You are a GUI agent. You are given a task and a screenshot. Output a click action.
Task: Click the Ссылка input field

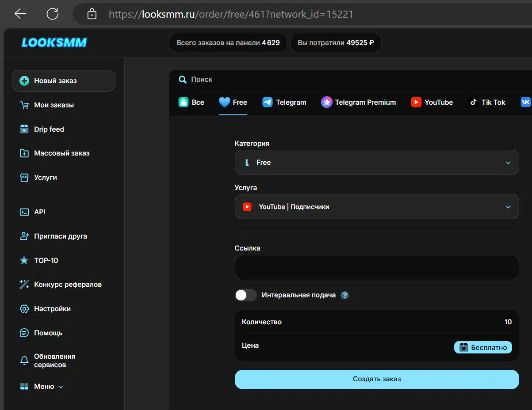point(377,267)
